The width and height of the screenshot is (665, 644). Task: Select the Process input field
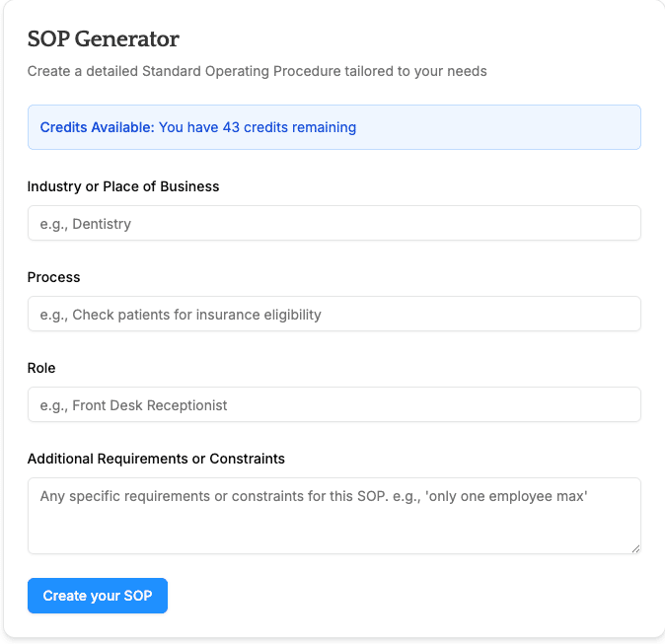pos(334,314)
